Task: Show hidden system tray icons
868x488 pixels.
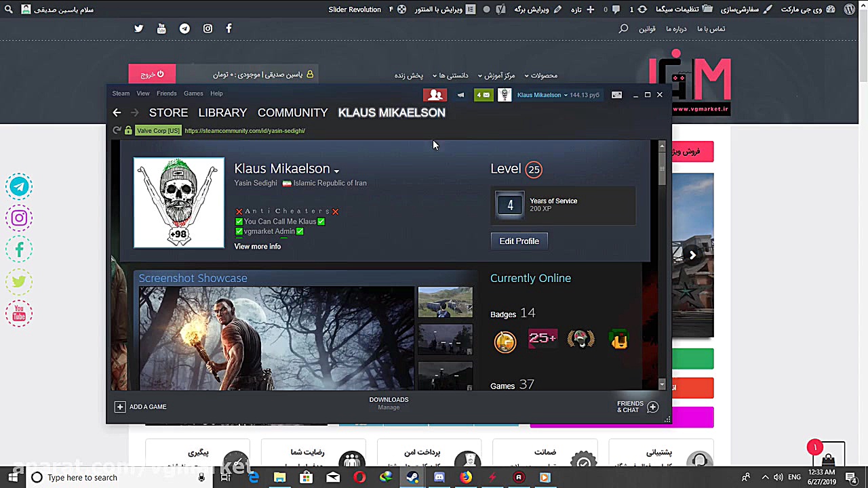Action: (765, 477)
